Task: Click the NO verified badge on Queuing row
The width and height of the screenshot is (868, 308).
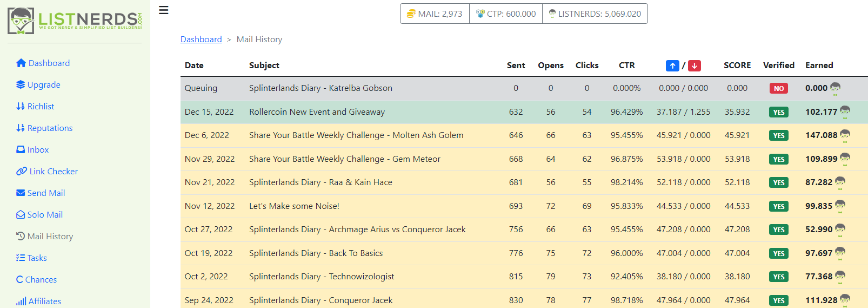Action: tap(779, 89)
